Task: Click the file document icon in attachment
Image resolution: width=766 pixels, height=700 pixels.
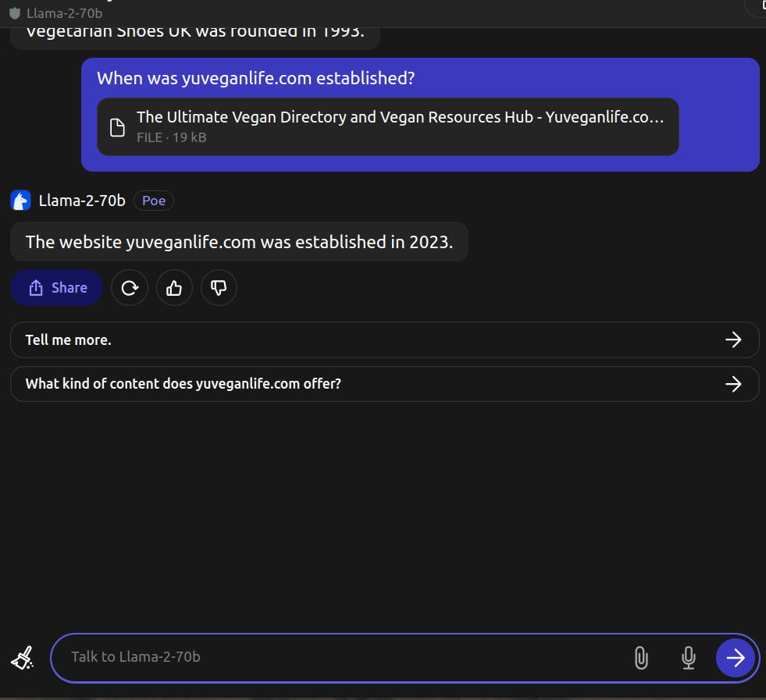Action: click(x=117, y=127)
